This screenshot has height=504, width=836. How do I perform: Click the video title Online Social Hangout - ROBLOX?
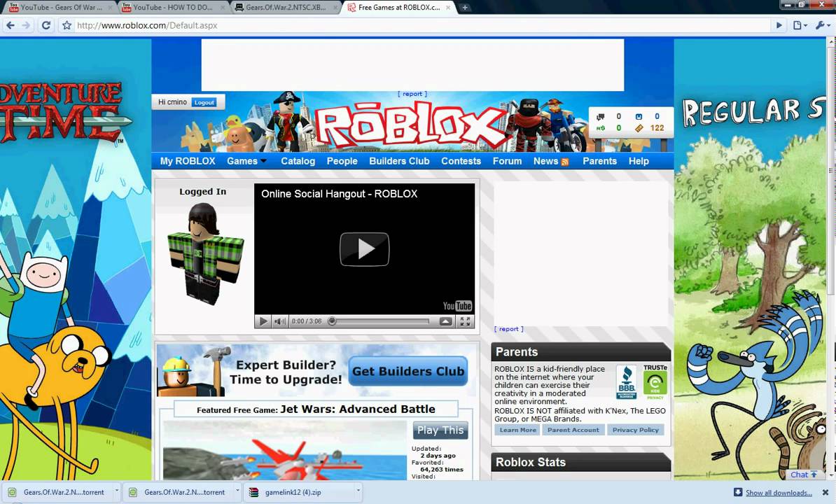(x=339, y=194)
